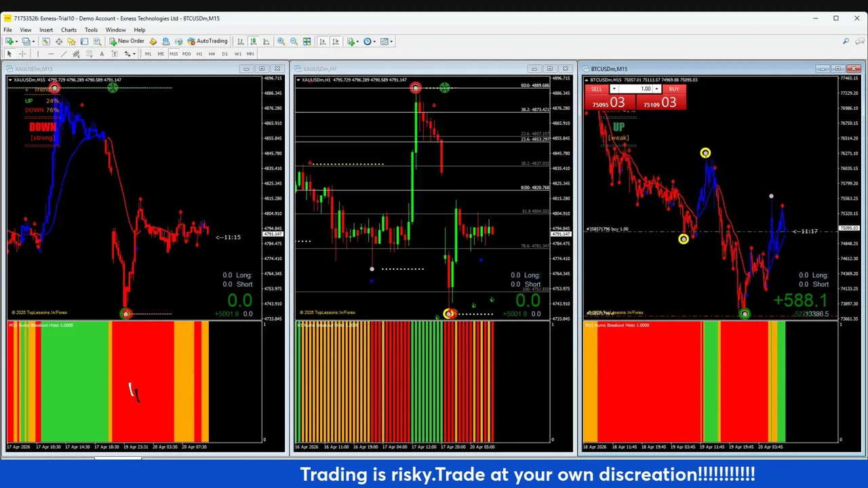This screenshot has width=868, height=488.
Task: Select the vertical line drawing tool
Action: [x=38, y=54]
